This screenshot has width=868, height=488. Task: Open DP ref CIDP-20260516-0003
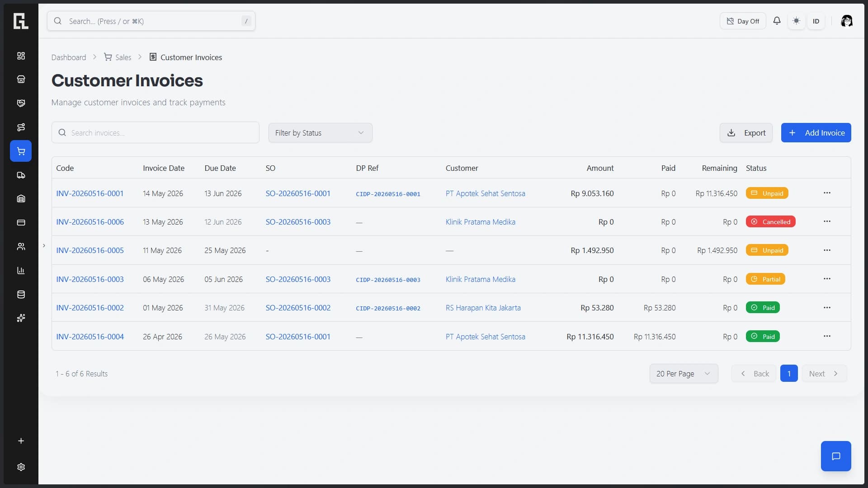coord(388,280)
